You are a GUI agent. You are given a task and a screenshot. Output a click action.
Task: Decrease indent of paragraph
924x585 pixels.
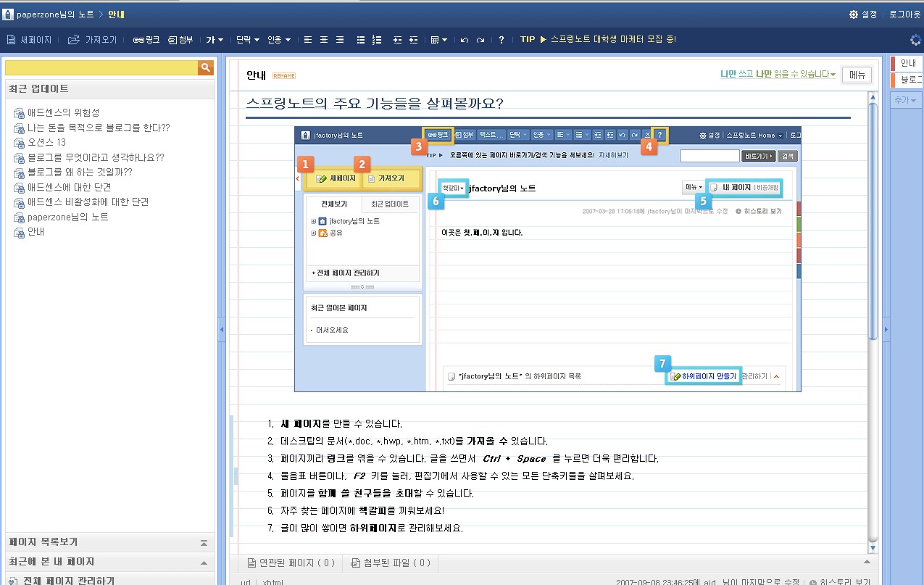(413, 40)
